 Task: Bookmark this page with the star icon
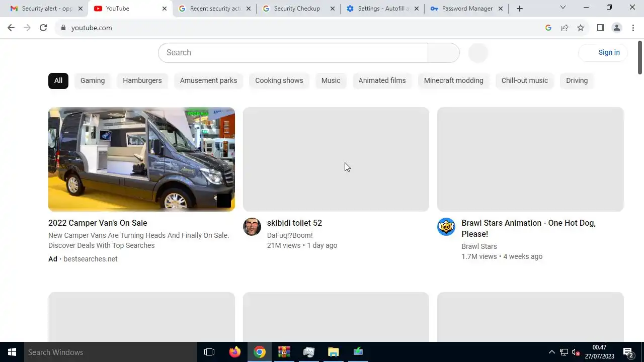[581, 28]
